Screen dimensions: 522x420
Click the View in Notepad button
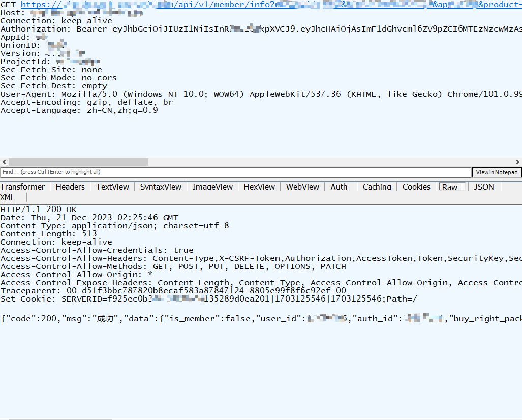497,172
